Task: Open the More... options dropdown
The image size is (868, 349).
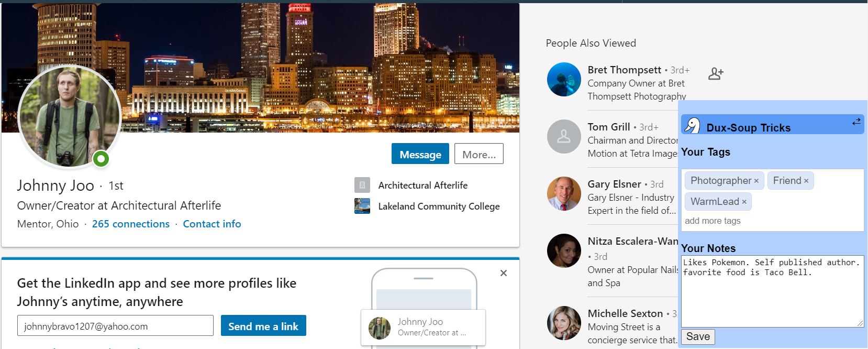Action: (479, 154)
